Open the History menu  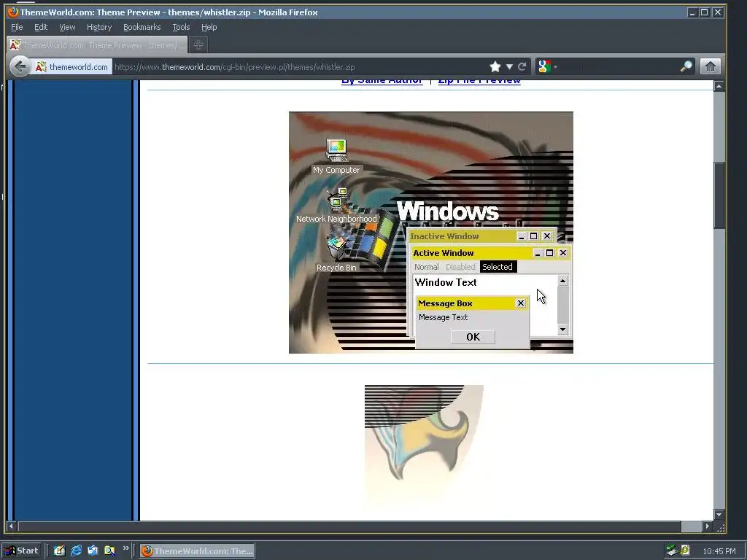[x=99, y=27]
